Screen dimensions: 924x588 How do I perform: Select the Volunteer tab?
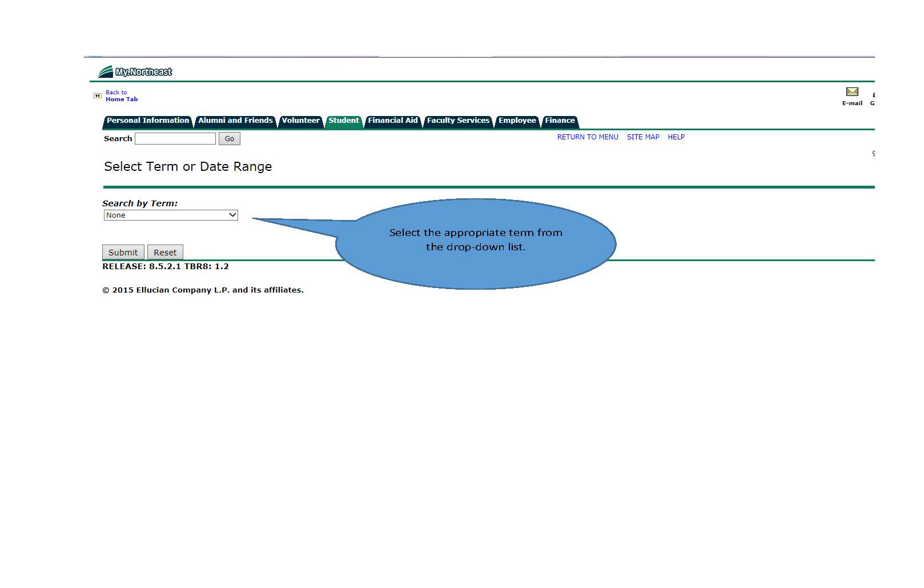point(300,121)
